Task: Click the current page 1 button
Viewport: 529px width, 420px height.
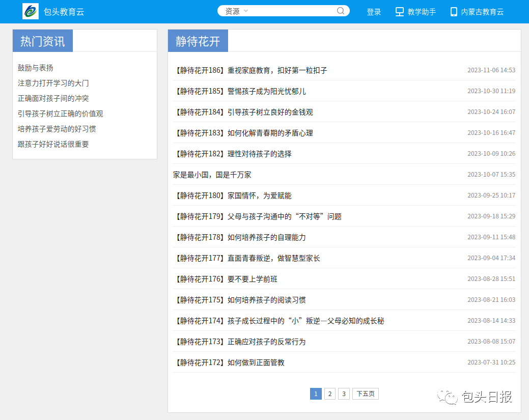Action: tap(316, 394)
